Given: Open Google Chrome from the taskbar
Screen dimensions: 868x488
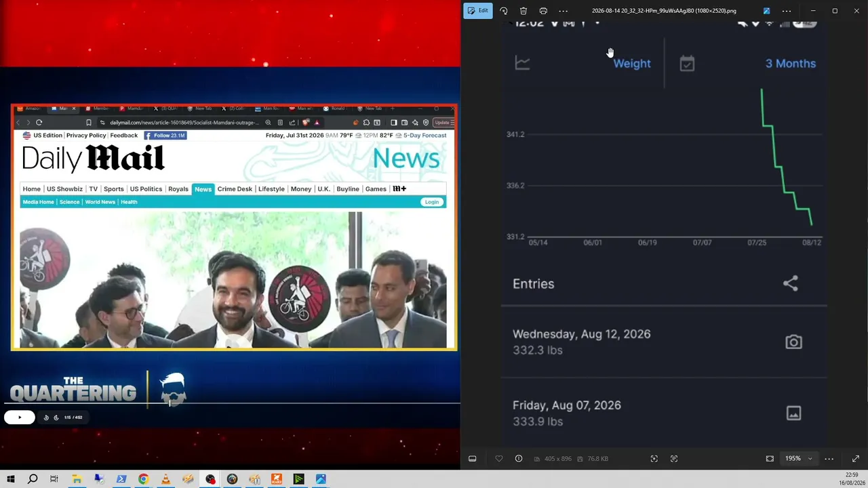Looking at the screenshot, I should 143,479.
